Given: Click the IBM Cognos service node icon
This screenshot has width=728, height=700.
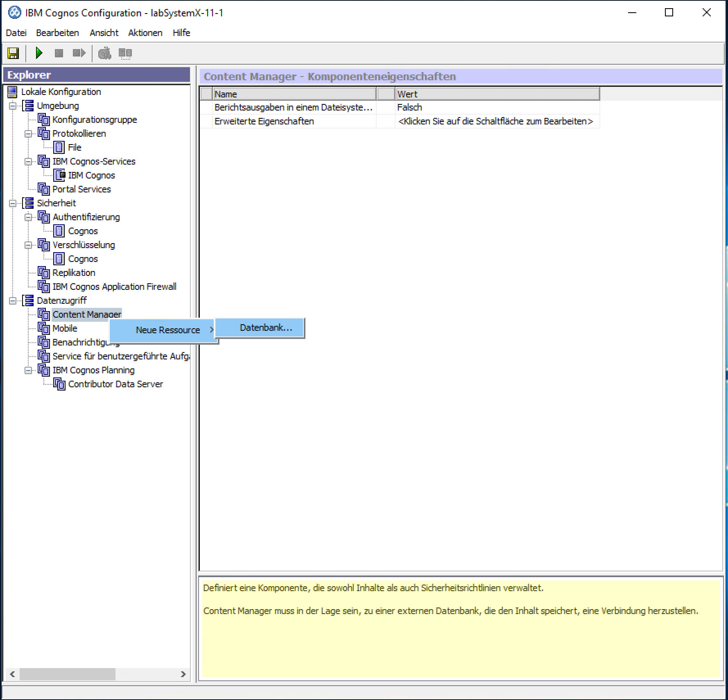Looking at the screenshot, I should coord(59,175).
